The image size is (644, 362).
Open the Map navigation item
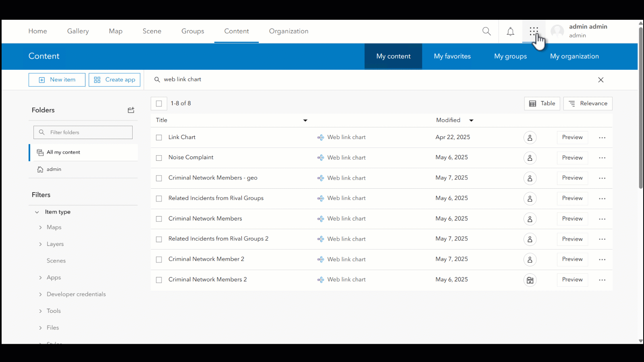tap(116, 31)
